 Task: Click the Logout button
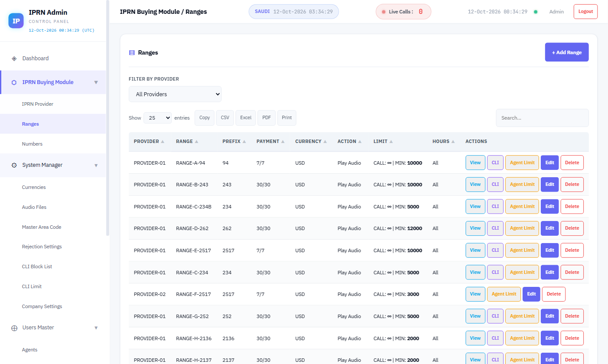[x=585, y=12]
